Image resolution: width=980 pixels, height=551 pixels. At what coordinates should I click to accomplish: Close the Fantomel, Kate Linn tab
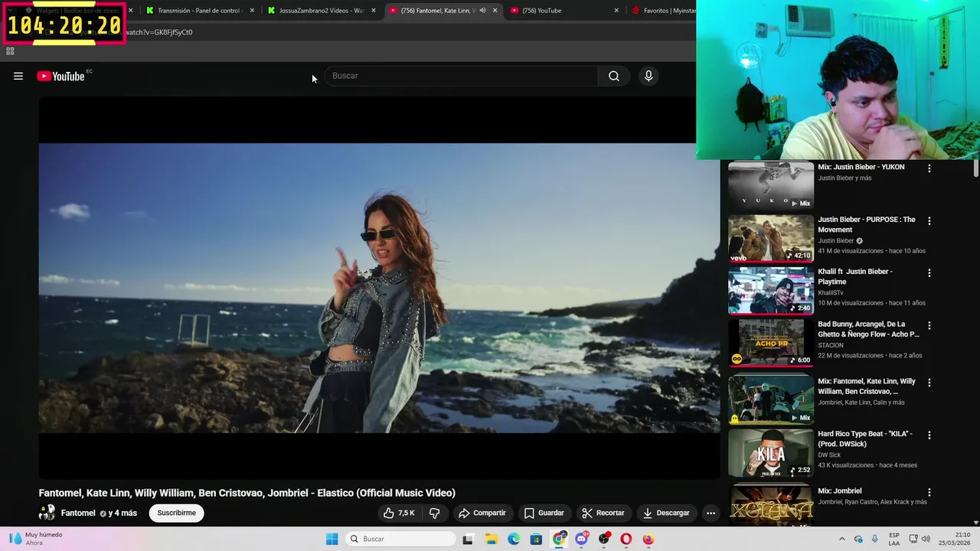click(495, 11)
